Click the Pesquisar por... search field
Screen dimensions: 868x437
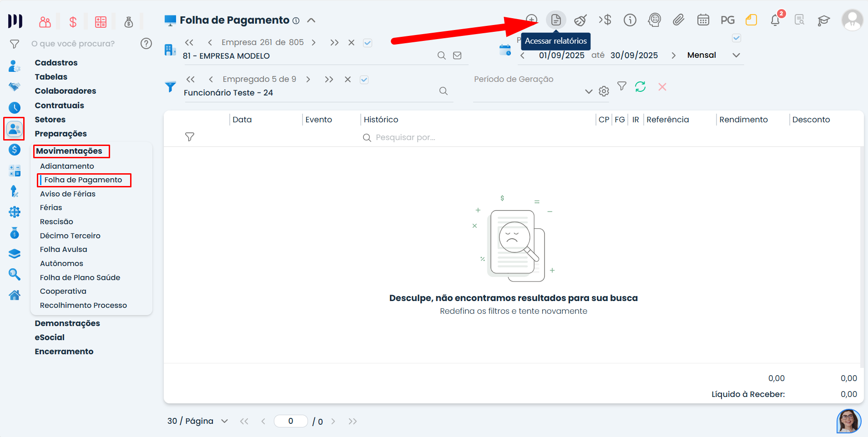pyautogui.click(x=405, y=137)
